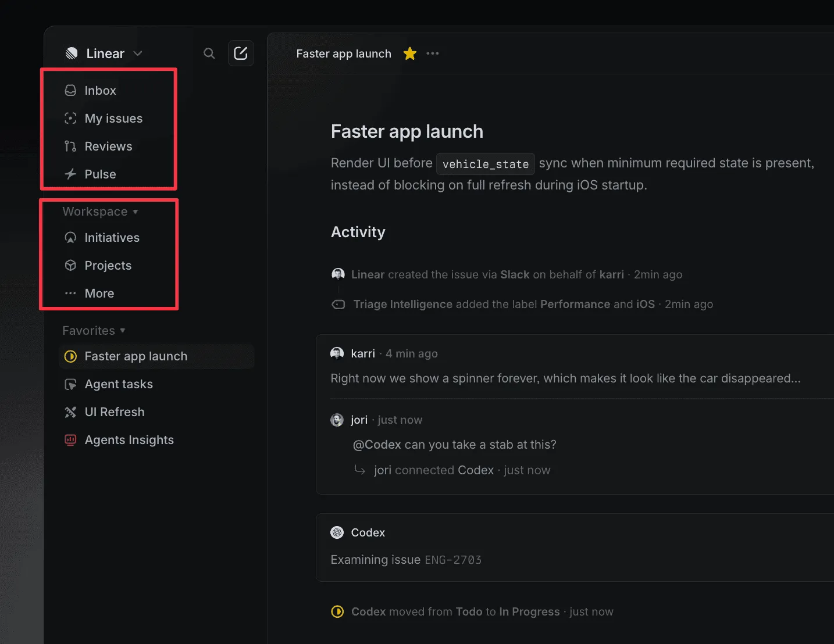This screenshot has height=644, width=834.
Task: Click karri's comment about the spinner
Action: pyautogui.click(x=566, y=378)
